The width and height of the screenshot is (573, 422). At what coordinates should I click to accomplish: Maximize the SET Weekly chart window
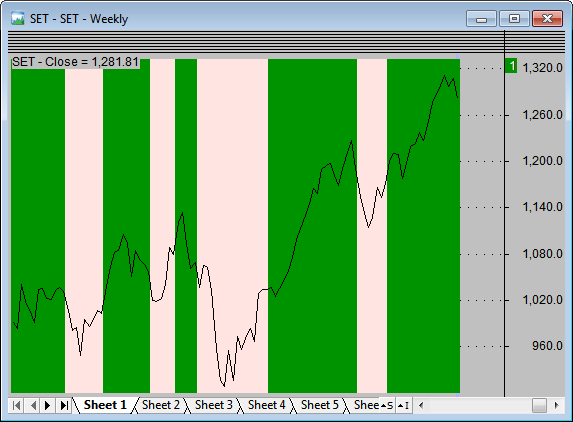click(514, 19)
